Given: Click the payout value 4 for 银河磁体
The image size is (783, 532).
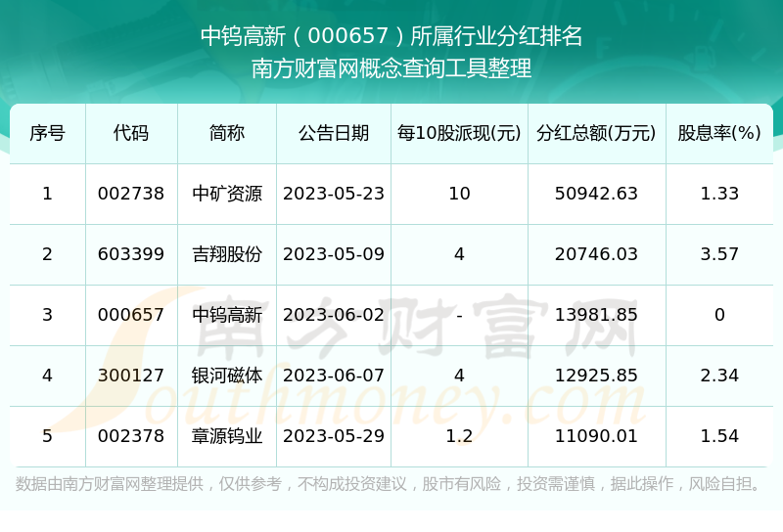Looking at the screenshot, I should tap(459, 376).
